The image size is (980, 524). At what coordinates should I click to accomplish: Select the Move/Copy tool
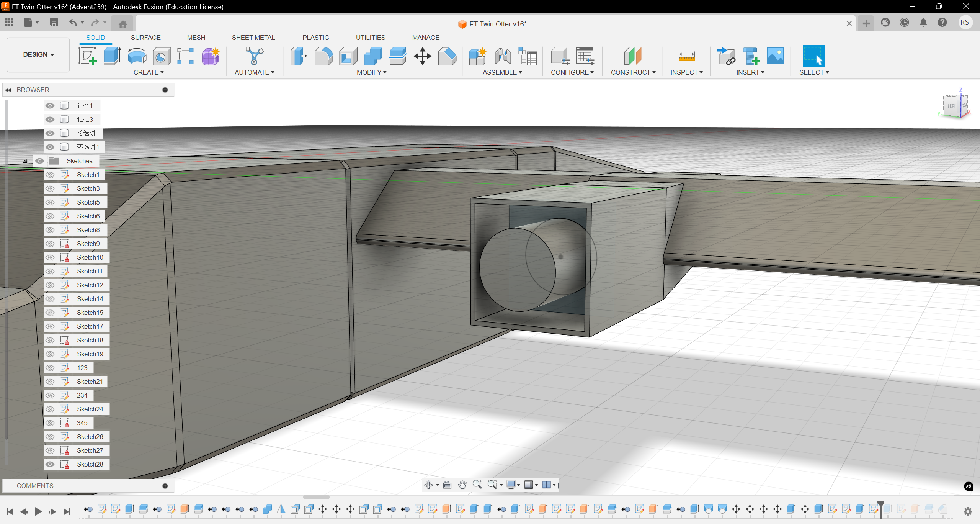(422, 56)
